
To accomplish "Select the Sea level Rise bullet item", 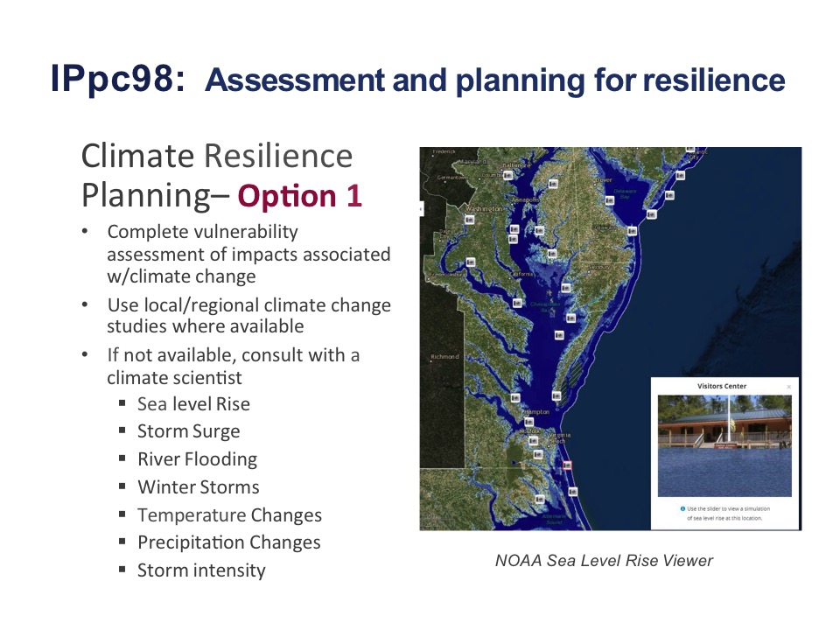I will coord(193,404).
